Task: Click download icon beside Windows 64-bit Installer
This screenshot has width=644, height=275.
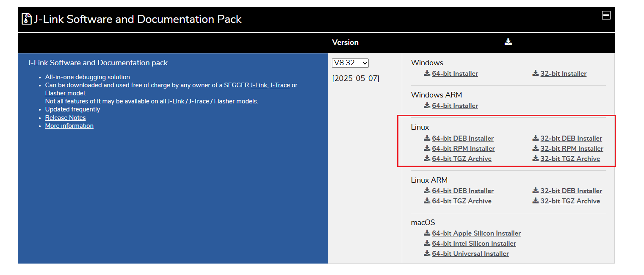Action: [x=427, y=73]
